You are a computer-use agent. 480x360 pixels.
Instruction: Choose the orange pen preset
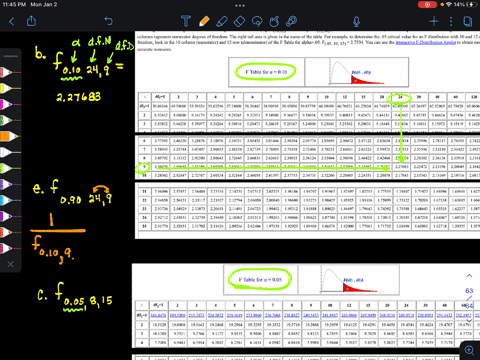[x=10, y=136]
